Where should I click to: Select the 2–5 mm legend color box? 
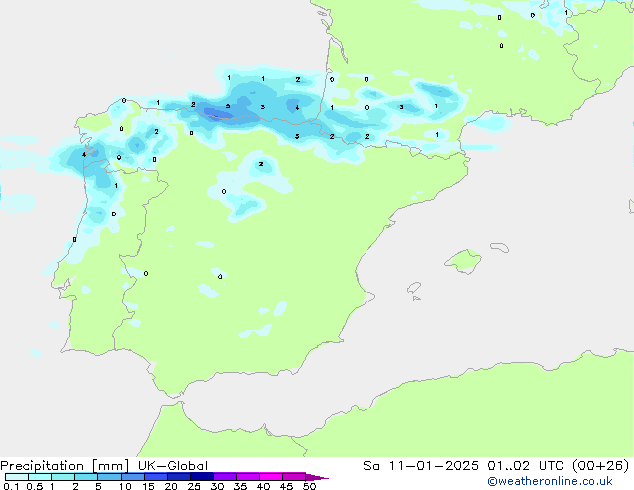coord(86,477)
